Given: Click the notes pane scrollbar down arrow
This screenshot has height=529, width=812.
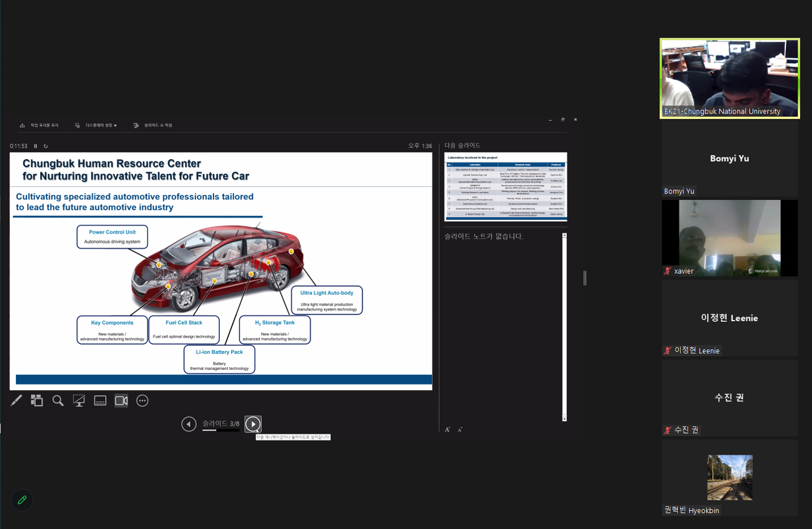Looking at the screenshot, I should [x=564, y=419].
